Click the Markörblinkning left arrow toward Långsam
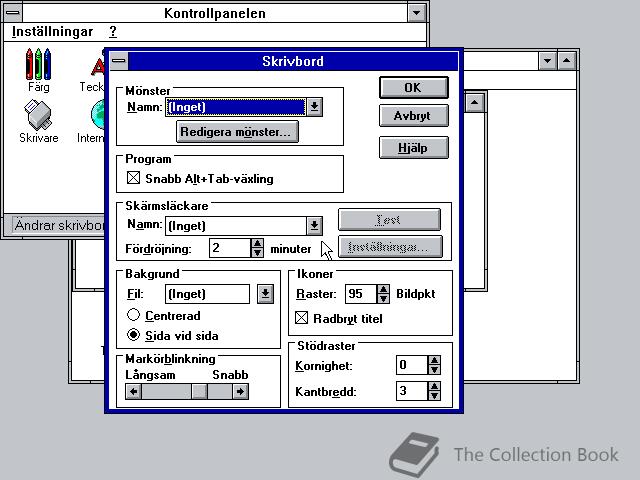Viewport: 640px width, 480px height. click(133, 391)
